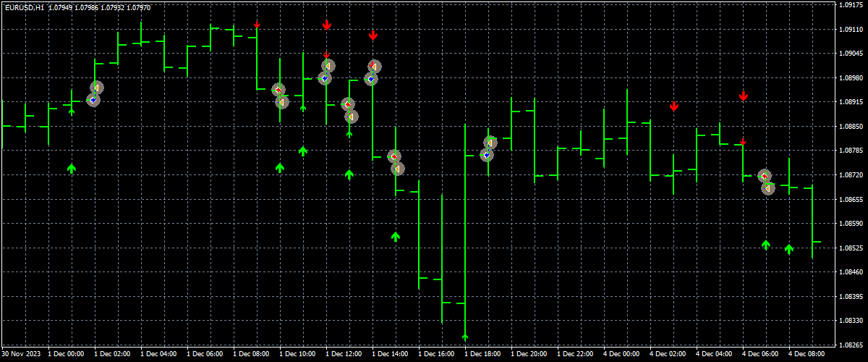Click the large green up arrow under the 1 Dec 15:00 bar
868x362 pixels.
tap(396, 236)
